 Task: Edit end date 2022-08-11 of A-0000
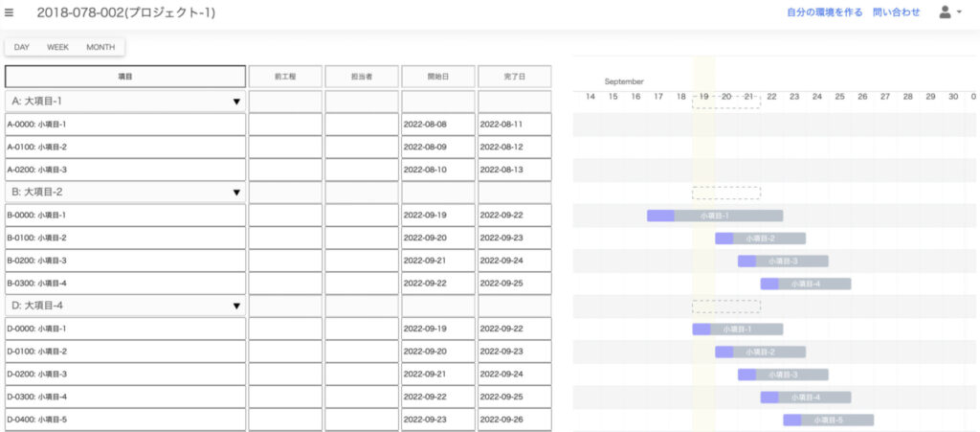(514, 125)
